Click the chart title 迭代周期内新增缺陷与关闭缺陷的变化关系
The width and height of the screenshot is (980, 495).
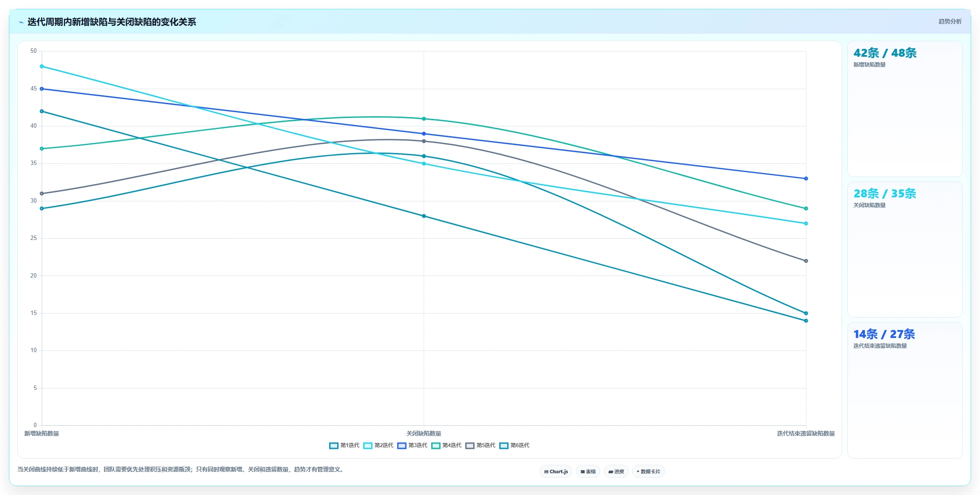point(112,22)
